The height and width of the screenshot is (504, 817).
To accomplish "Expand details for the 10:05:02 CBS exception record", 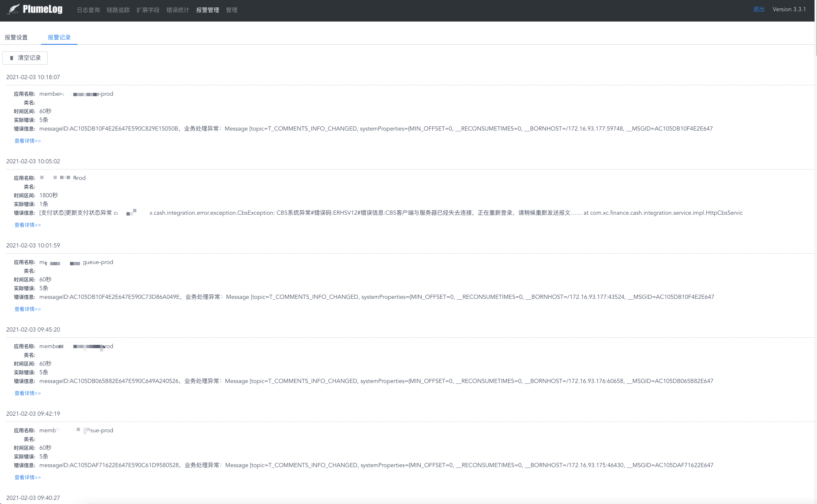I will coord(28,225).
